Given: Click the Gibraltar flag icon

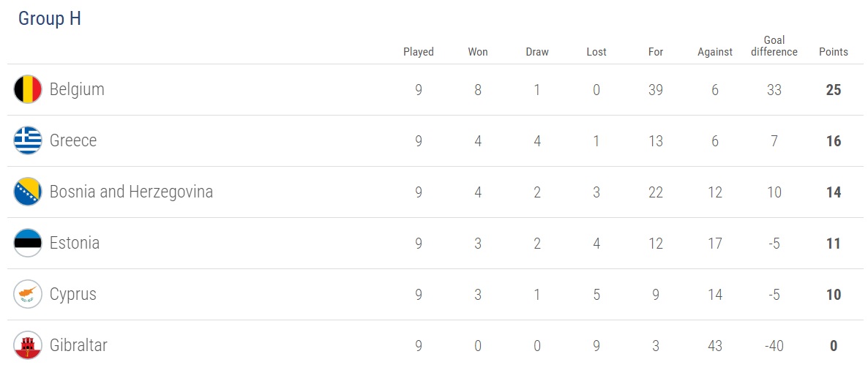Looking at the screenshot, I should 28,345.
